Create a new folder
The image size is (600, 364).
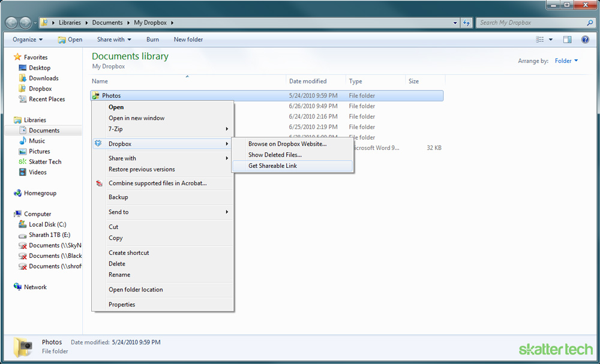pyautogui.click(x=188, y=40)
